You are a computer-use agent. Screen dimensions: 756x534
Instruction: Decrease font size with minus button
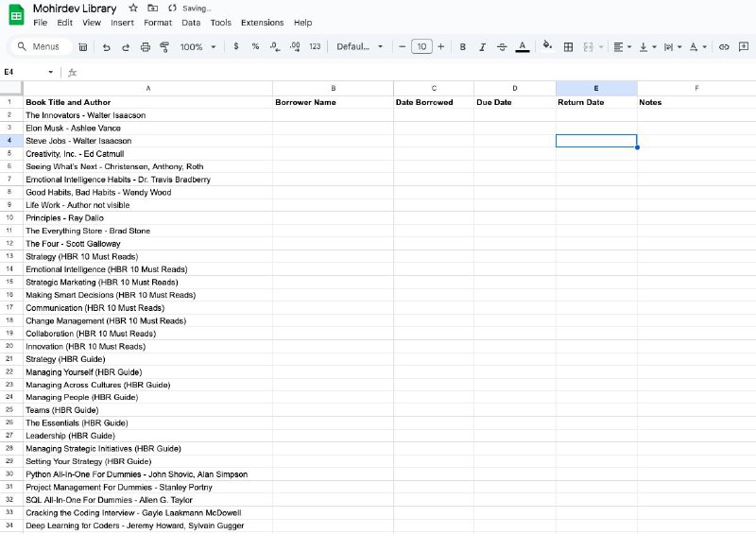coord(403,47)
